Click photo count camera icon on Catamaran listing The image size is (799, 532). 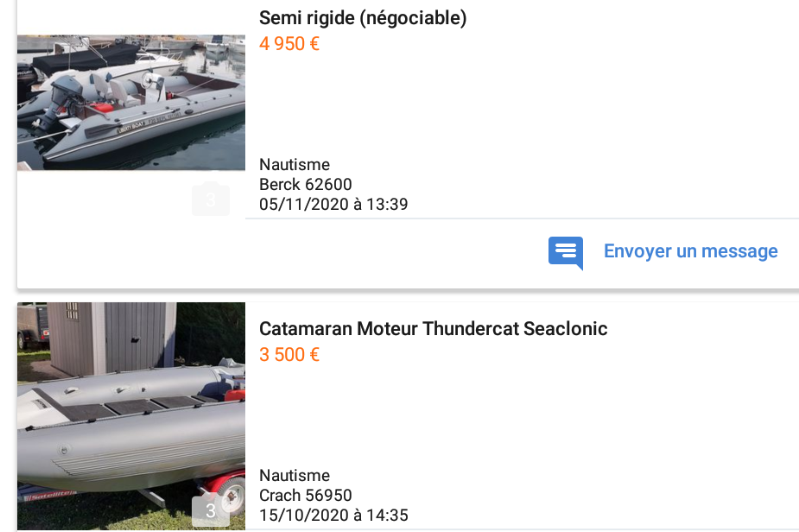211,510
